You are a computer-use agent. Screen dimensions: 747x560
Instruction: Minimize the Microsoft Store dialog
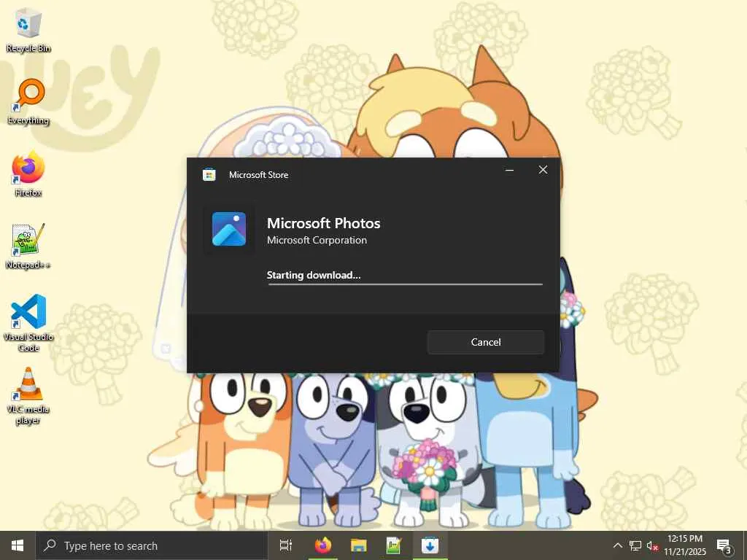point(509,170)
